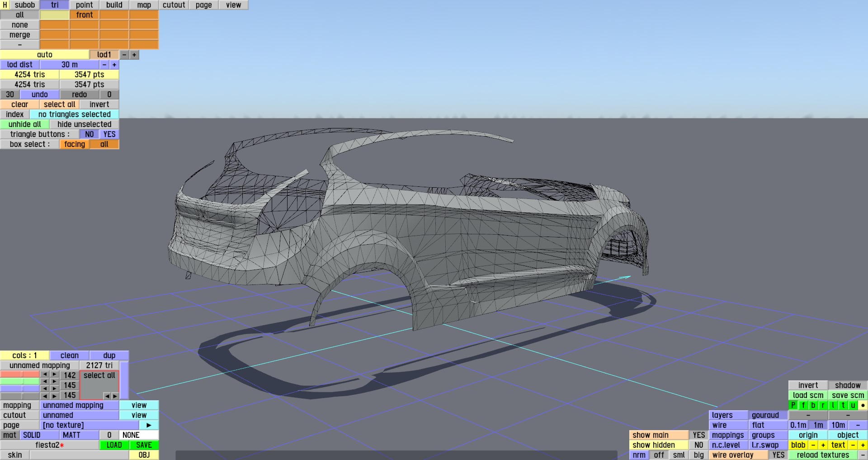Screen dimensions: 868x460
Task: Adjust the blue colour slider bar
Action: (20, 389)
